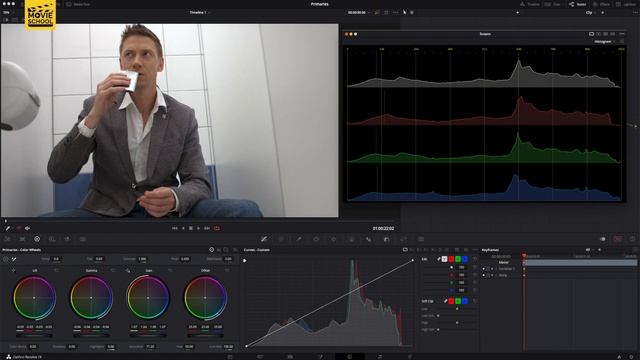Image resolution: width=640 pixels, height=360 pixels.
Task: Select the Color Wheels palette icon
Action: [x=37, y=239]
